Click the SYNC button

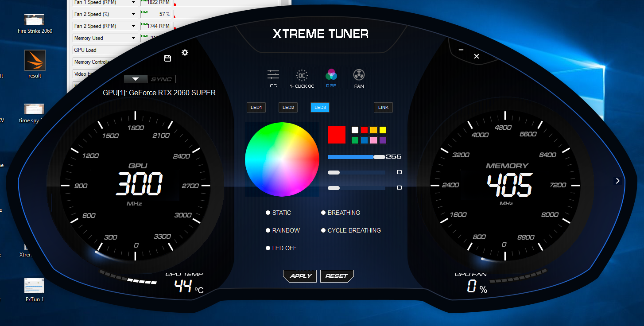pos(161,79)
